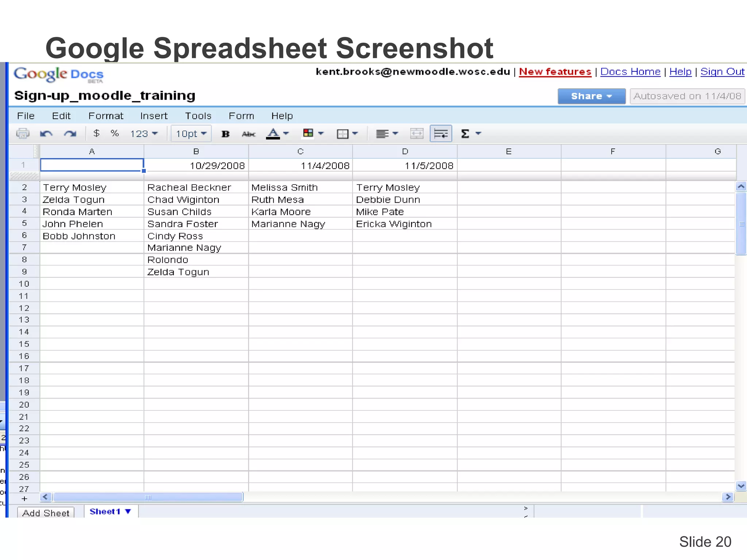The width and height of the screenshot is (747, 560).
Task: Open the text color dropdown arrow
Action: pyautogui.click(x=286, y=133)
